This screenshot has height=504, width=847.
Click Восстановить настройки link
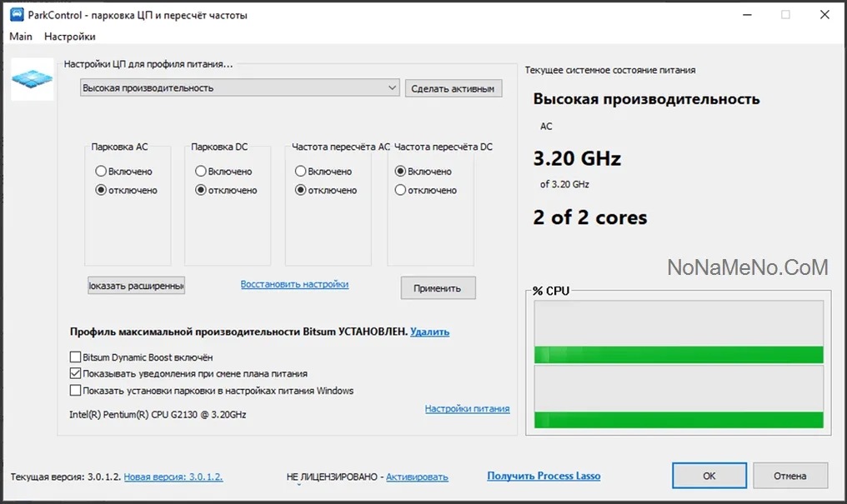tap(294, 284)
